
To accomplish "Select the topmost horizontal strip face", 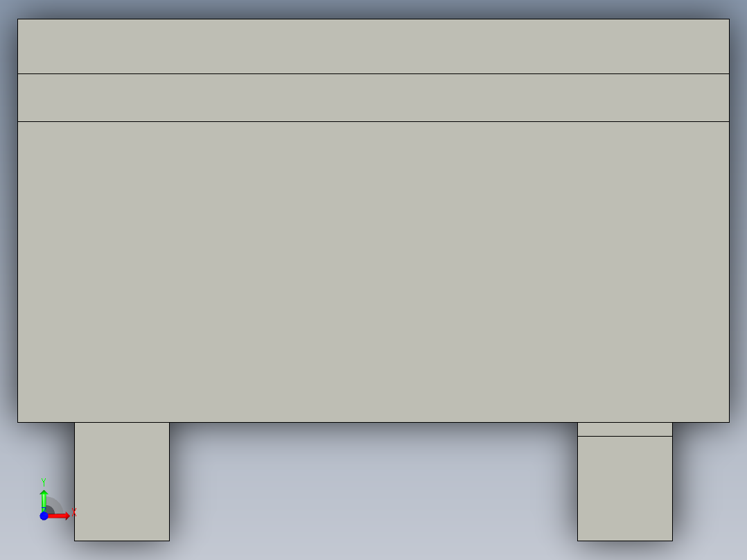I will 373,46.
